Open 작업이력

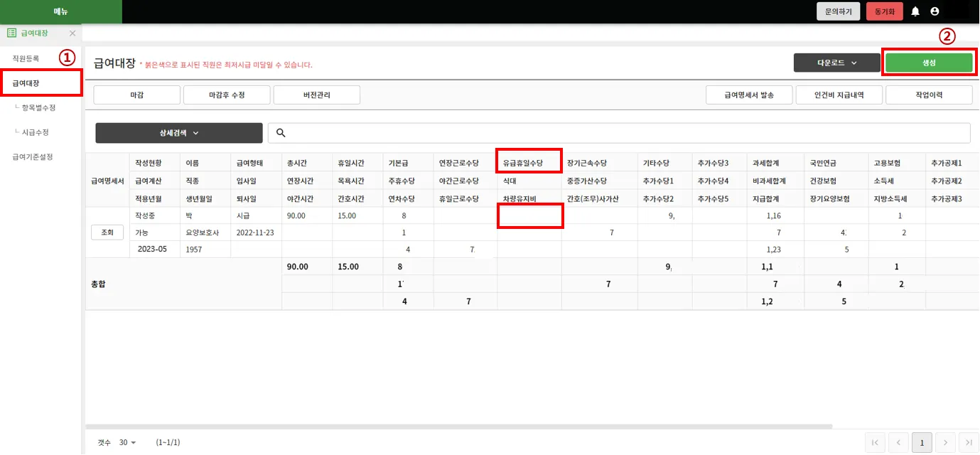[x=929, y=95]
